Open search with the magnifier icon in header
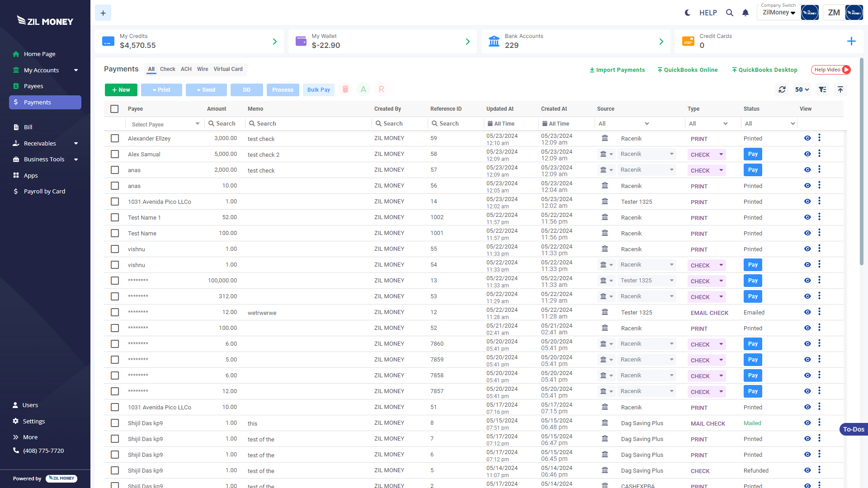 pyautogui.click(x=729, y=13)
